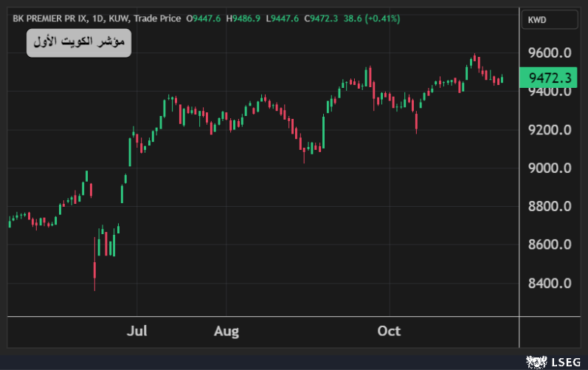This screenshot has height=370, width=588.
Task: Click the low value L9447.6
Action: pyautogui.click(x=284, y=18)
